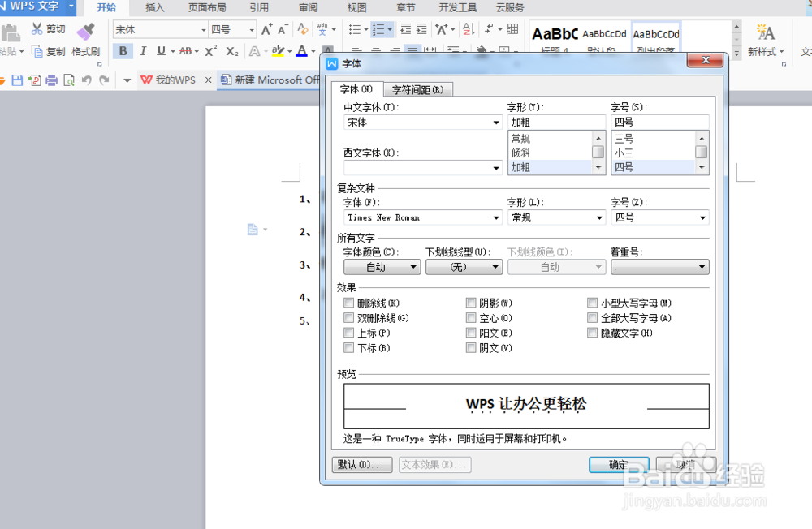The height and width of the screenshot is (529, 812).
Task: Check the 阴影 (shadow) checkbox
Action: tap(471, 303)
